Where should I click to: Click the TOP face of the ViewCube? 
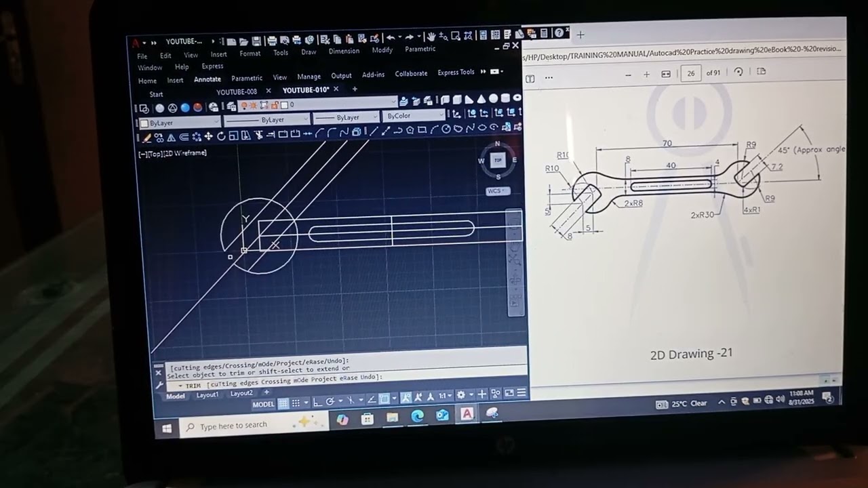point(498,160)
